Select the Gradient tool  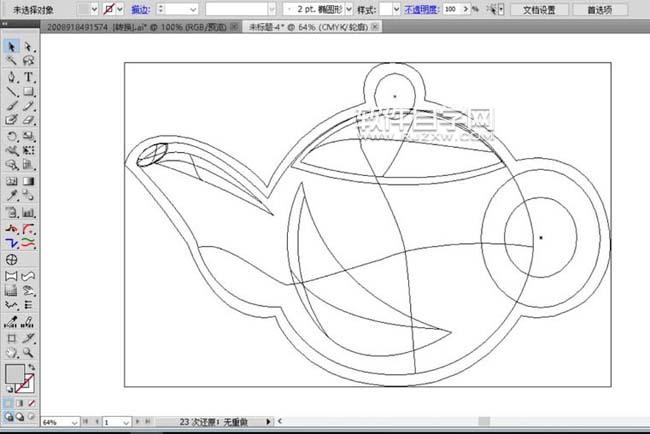tap(28, 181)
